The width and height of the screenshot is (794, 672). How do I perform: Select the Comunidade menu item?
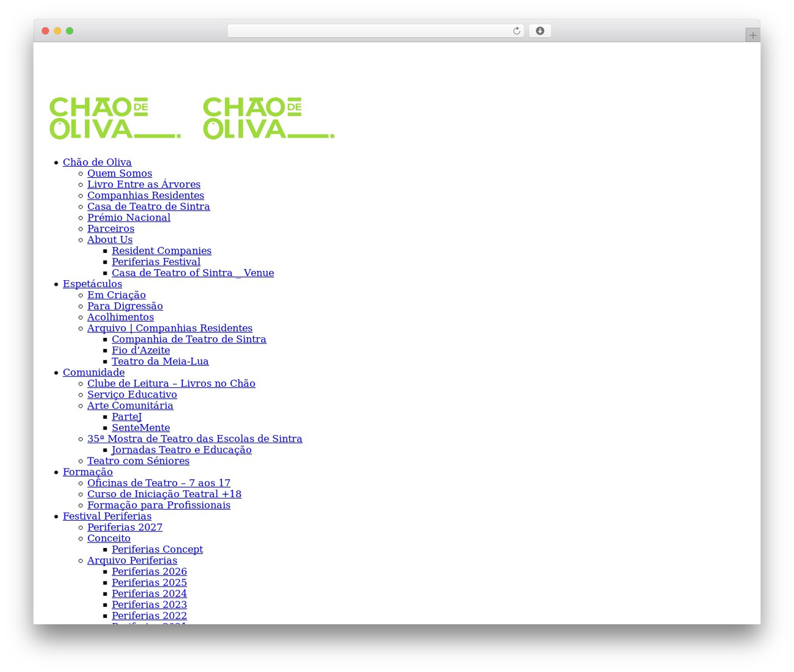point(94,373)
